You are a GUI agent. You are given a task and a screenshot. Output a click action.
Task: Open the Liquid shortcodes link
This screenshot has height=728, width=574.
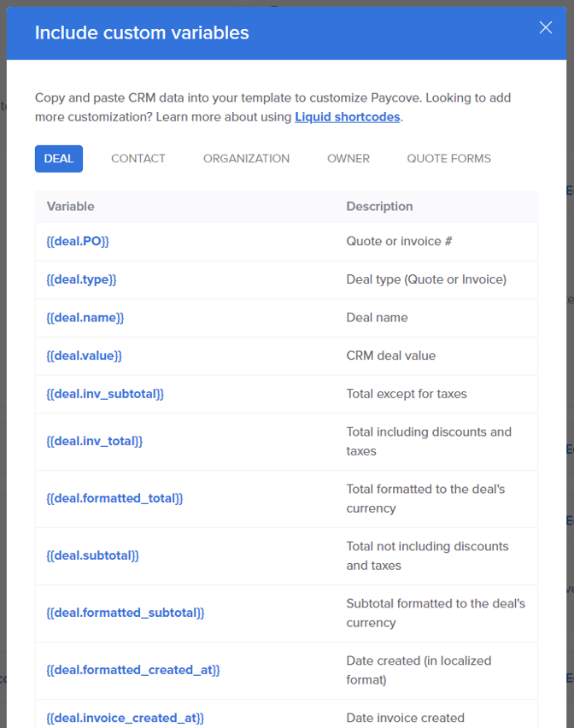click(348, 117)
